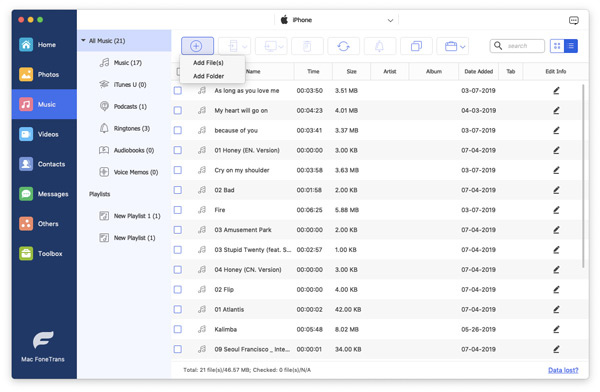The width and height of the screenshot is (600, 392).
Task: Open Contacts in the sidebar
Action: [x=44, y=164]
